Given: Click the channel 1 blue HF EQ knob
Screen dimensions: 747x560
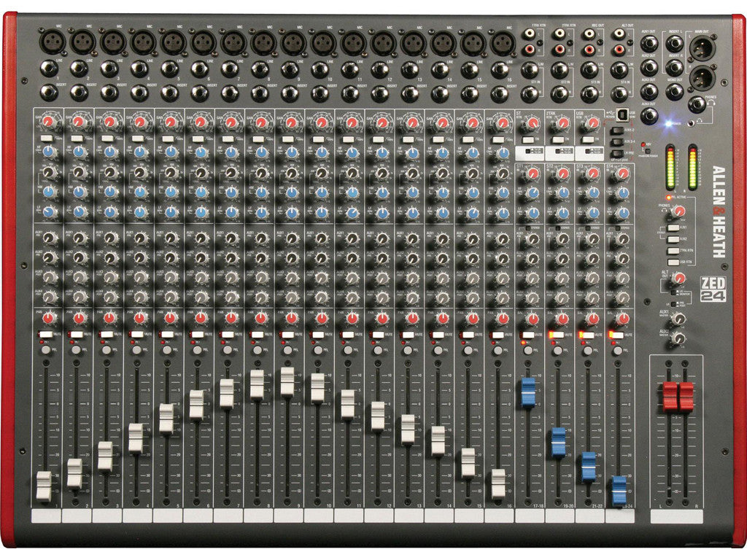Looking at the screenshot, I should click(x=49, y=152).
